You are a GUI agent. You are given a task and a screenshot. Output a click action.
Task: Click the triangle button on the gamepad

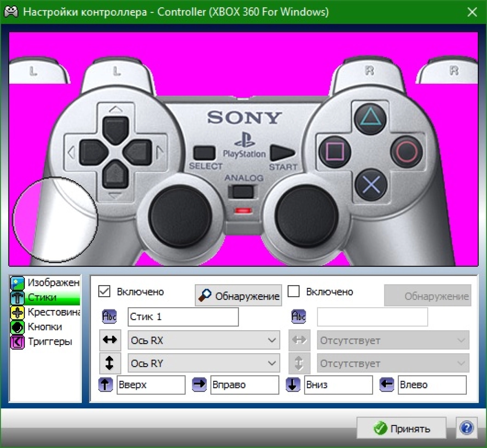click(x=370, y=118)
